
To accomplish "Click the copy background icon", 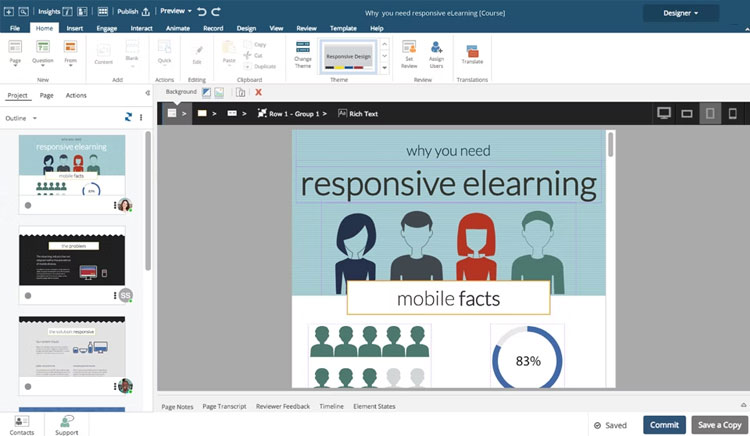I will (x=240, y=92).
